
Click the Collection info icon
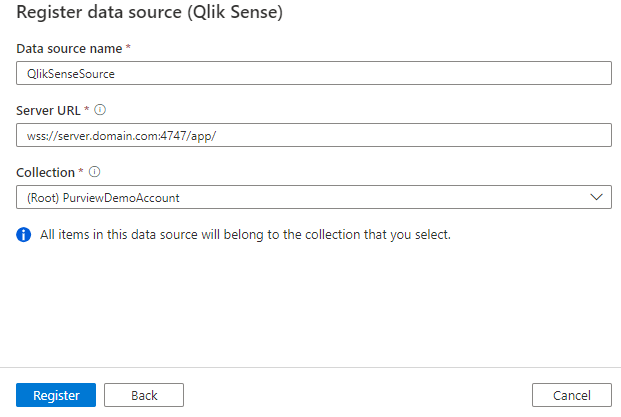click(x=94, y=172)
